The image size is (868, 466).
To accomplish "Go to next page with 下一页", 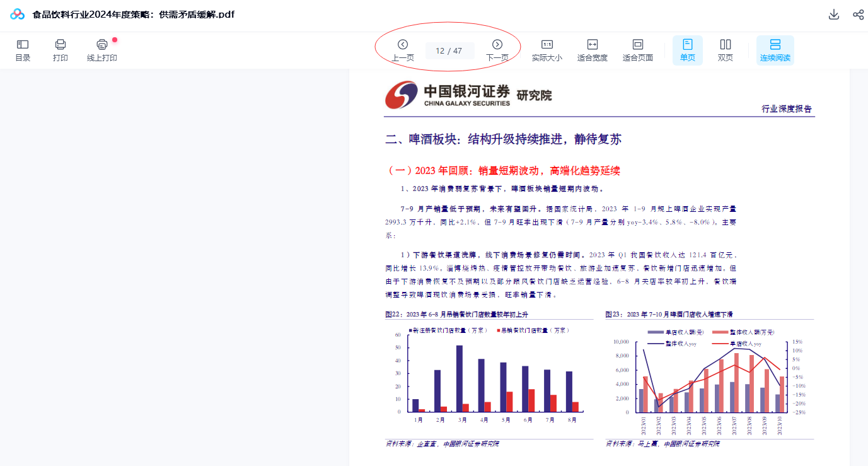I will tap(497, 50).
